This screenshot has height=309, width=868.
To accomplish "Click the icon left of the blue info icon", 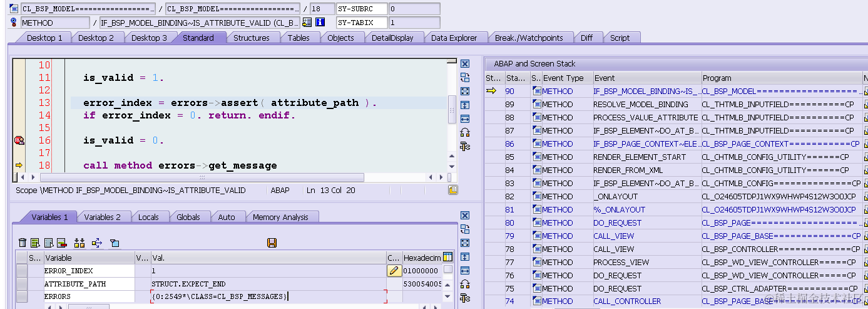I will pos(307,23).
